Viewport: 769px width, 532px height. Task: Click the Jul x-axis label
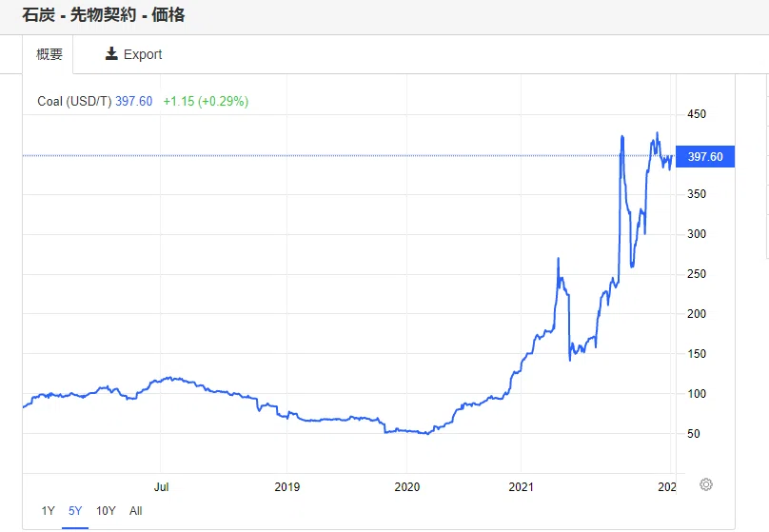[162, 487]
